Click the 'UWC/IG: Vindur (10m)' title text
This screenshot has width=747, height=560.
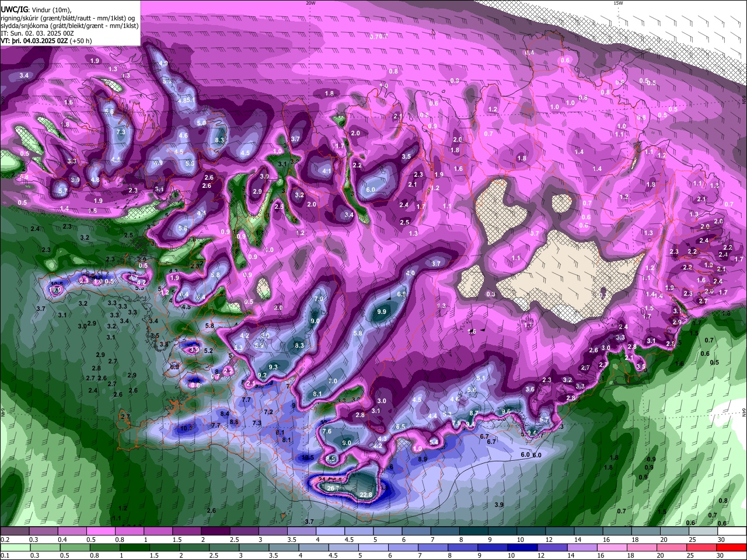[36, 9]
